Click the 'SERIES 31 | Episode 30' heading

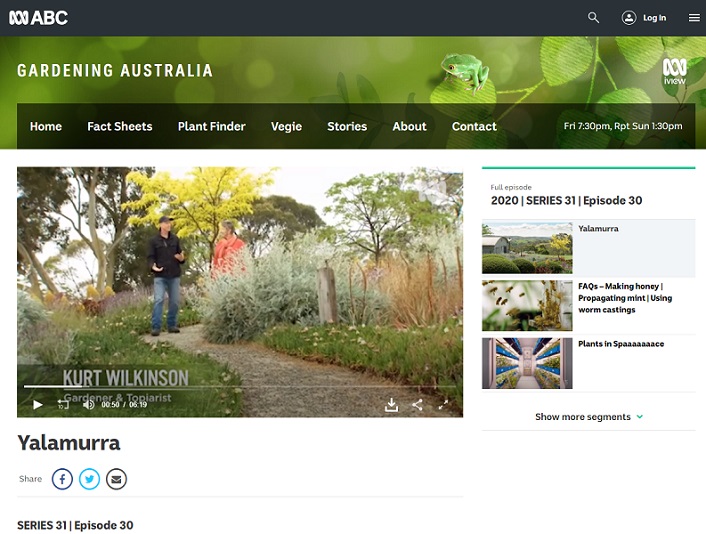pos(75,525)
